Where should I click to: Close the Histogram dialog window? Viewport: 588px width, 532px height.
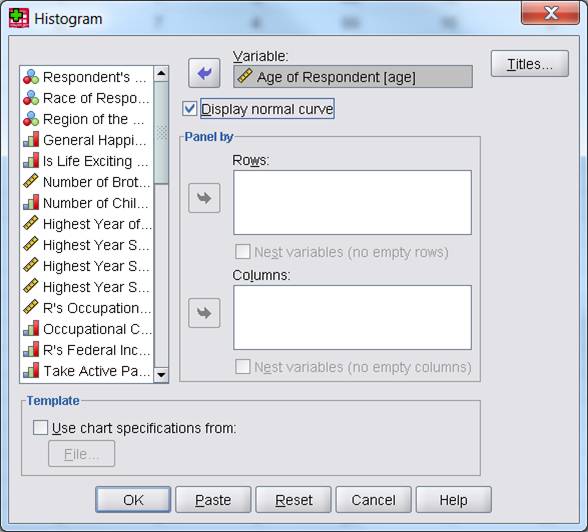(550, 13)
